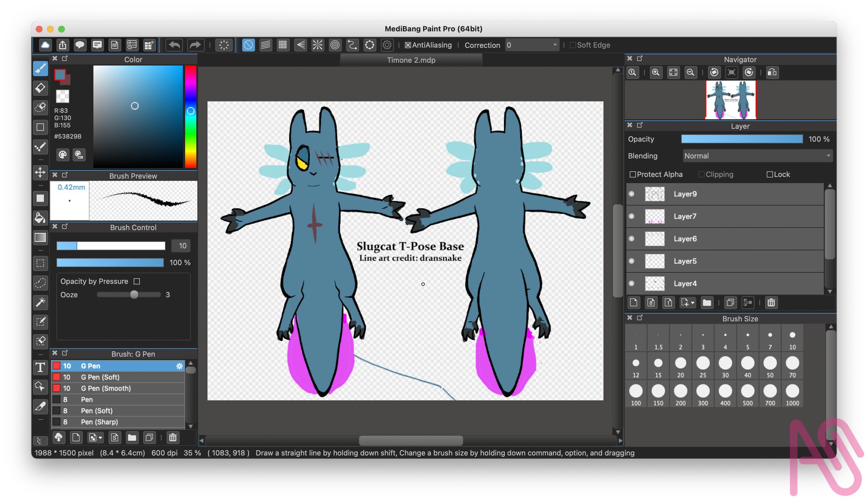The height and width of the screenshot is (500, 868).
Task: Zoom in using Navigator magnifier plus
Action: (656, 73)
